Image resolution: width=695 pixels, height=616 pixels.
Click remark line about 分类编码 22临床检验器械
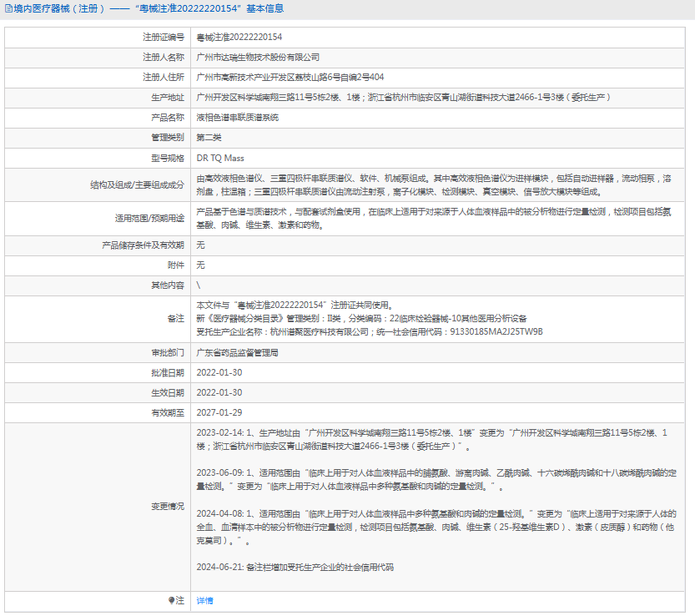362,318
